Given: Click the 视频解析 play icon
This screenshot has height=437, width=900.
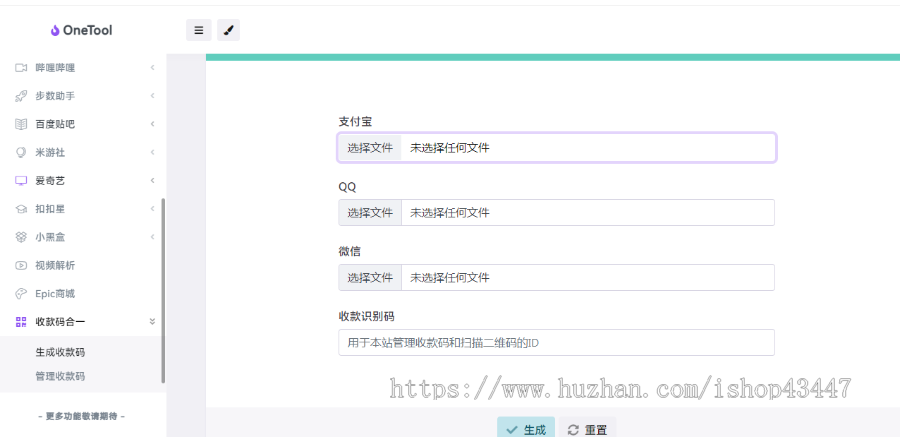Looking at the screenshot, I should point(21,265).
